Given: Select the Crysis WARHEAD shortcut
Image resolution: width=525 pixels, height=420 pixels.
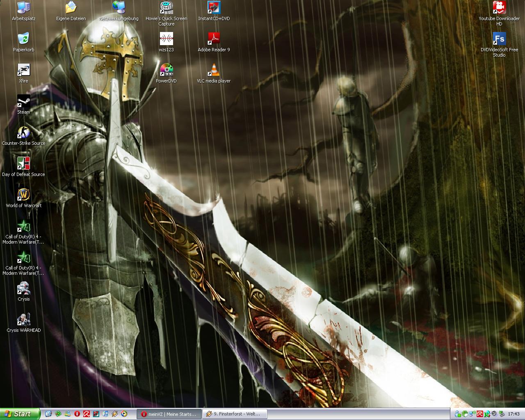Looking at the screenshot, I should (24, 323).
